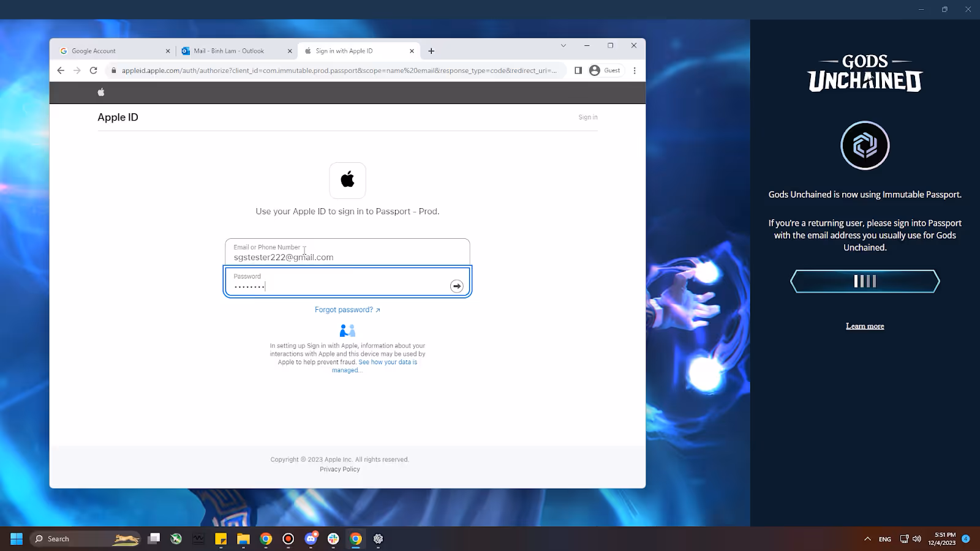Open the Guest profile menu

pos(605,70)
